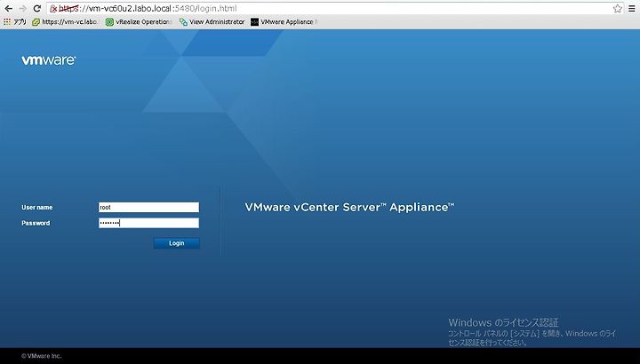Viewport: 640px width, 364px height.
Task: Click the browser forward arrow
Action: coord(23,8)
